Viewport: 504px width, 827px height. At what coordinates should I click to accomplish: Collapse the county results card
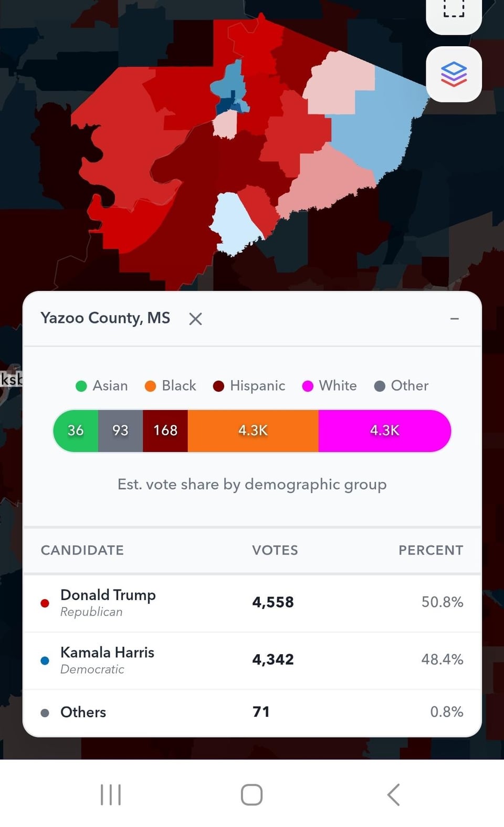[x=455, y=319]
